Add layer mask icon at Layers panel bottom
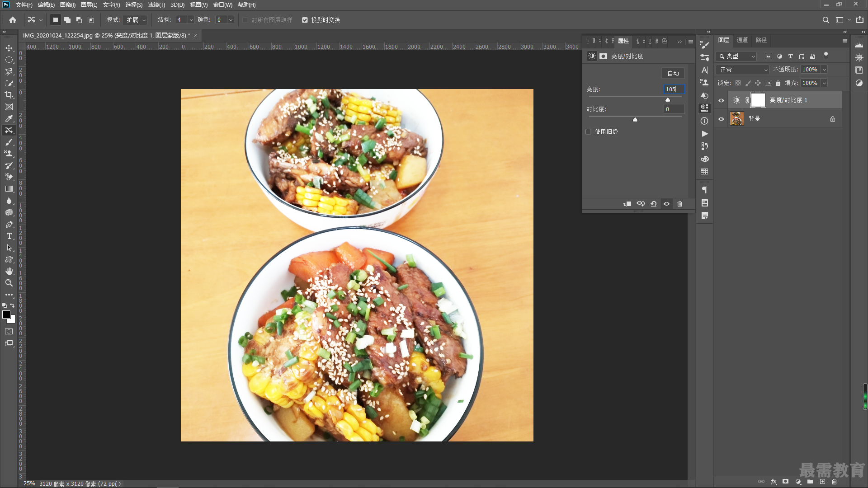The height and width of the screenshot is (488, 868). [x=786, y=482]
